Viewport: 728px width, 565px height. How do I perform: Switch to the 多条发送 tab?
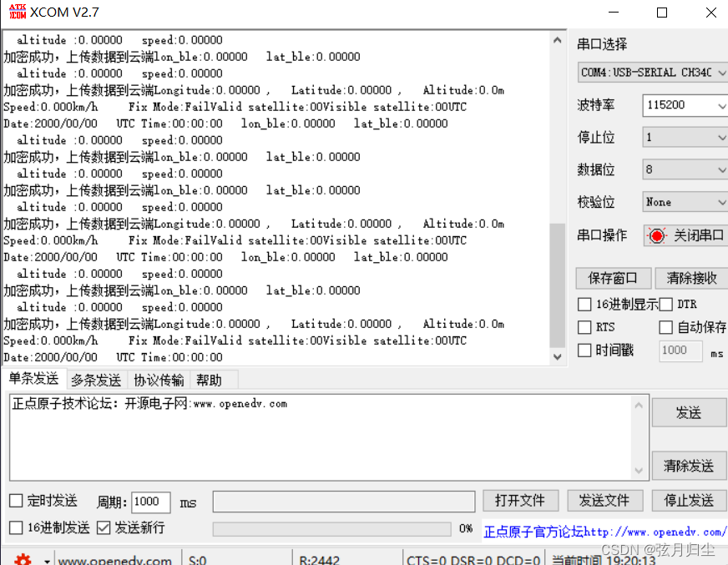95,379
